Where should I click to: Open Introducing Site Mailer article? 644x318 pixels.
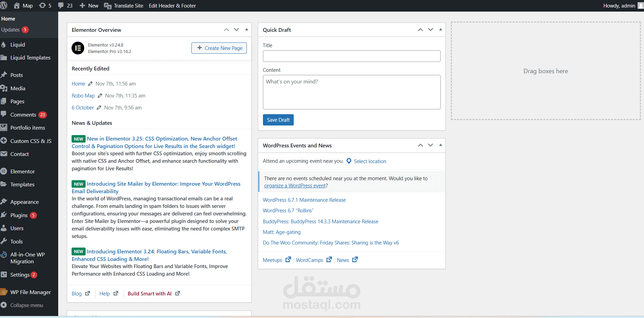coord(156,187)
